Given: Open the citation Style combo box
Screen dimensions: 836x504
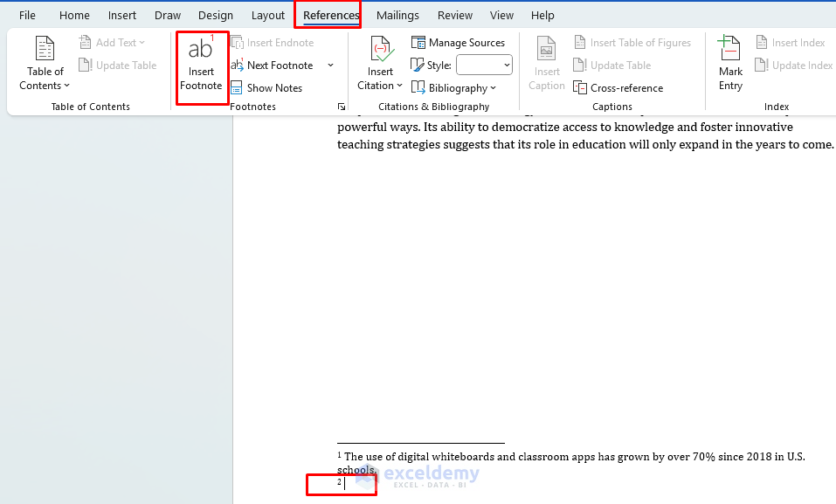Looking at the screenshot, I should point(484,65).
